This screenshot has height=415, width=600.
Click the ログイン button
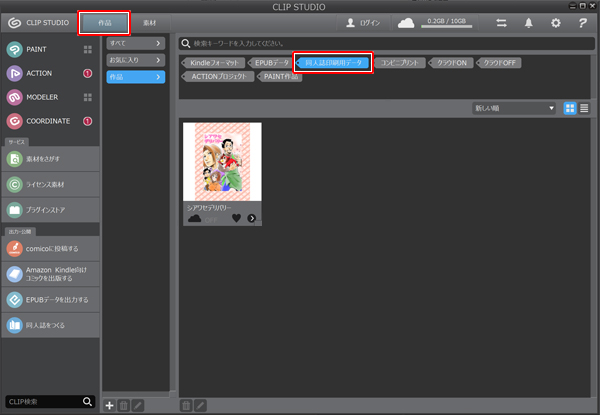tap(363, 23)
